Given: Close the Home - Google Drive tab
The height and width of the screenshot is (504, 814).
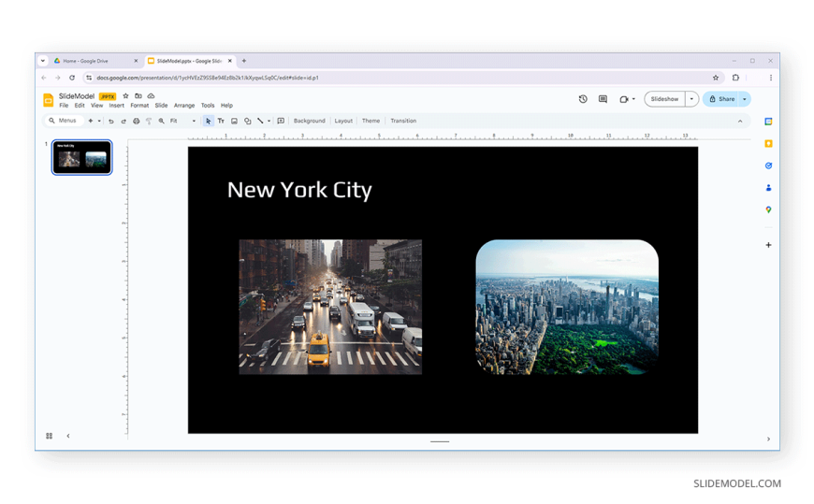Looking at the screenshot, I should pos(136,62).
